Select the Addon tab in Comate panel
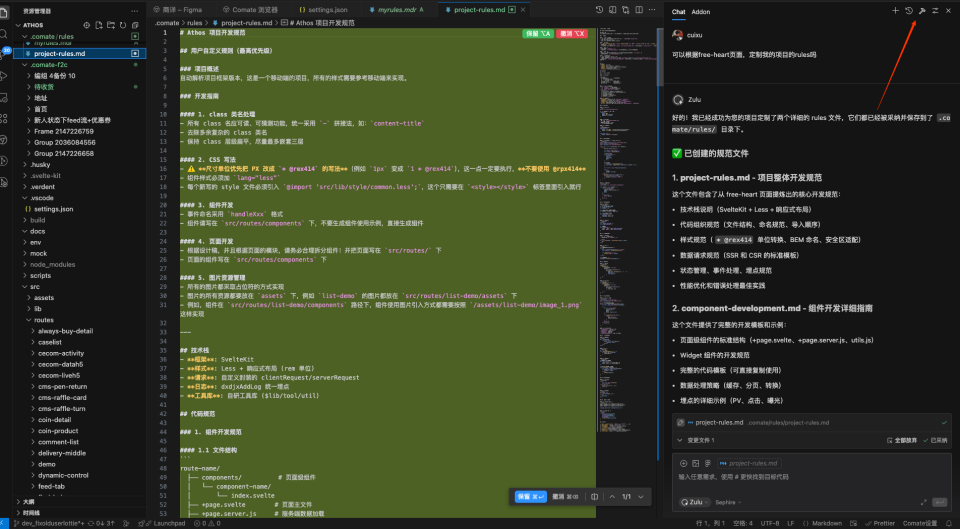Viewport: 960px width, 529px height. tap(700, 12)
